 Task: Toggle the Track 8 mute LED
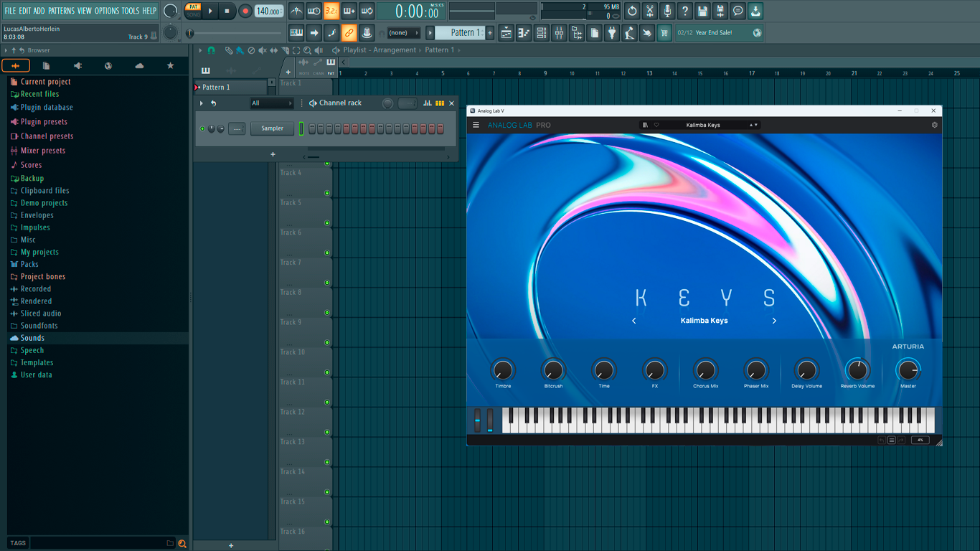tap(327, 313)
